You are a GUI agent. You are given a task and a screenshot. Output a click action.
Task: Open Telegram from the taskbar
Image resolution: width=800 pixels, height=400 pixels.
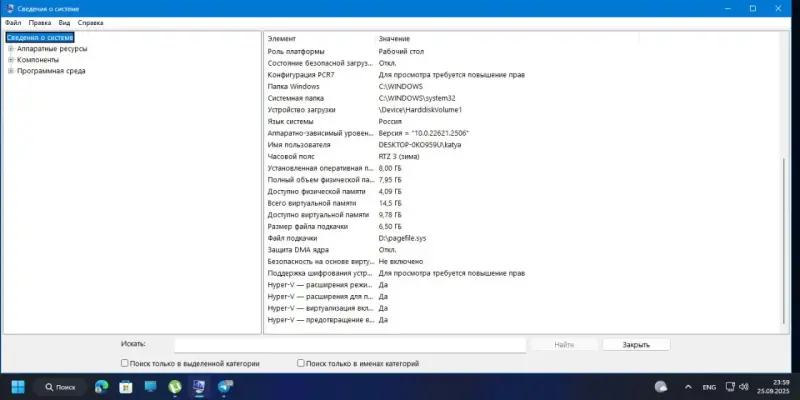224,386
